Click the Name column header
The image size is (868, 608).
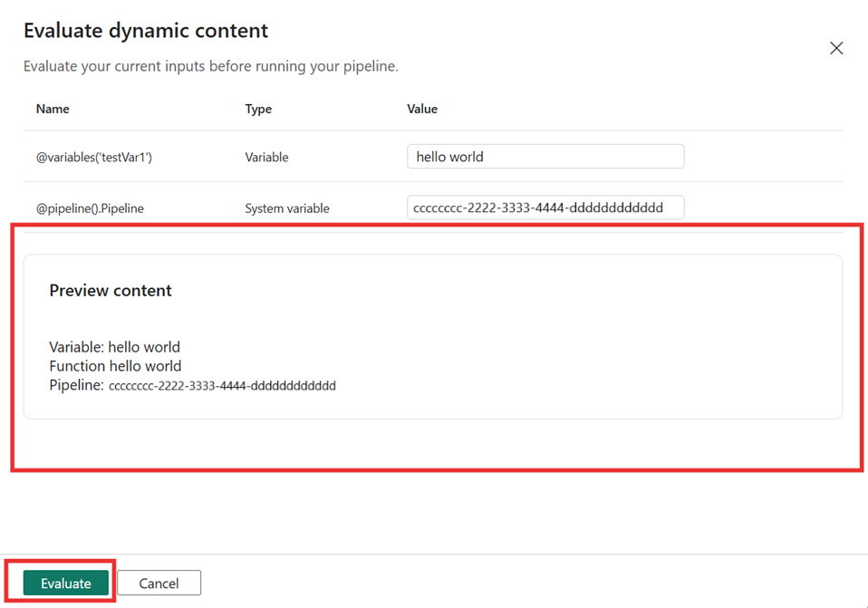[53, 109]
